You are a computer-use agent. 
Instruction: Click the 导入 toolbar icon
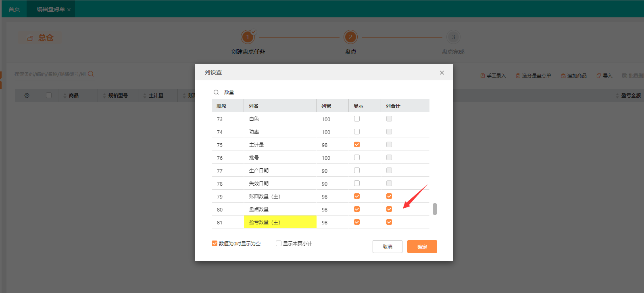click(x=598, y=76)
